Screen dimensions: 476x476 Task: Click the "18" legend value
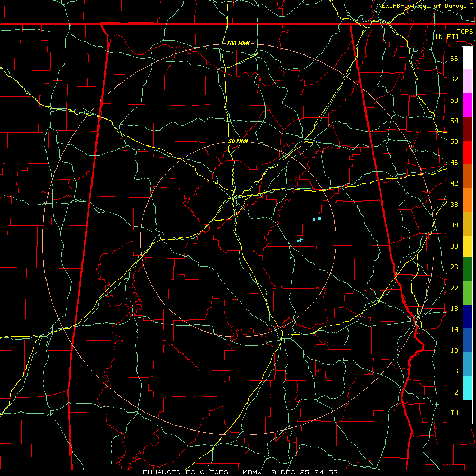[x=454, y=309]
